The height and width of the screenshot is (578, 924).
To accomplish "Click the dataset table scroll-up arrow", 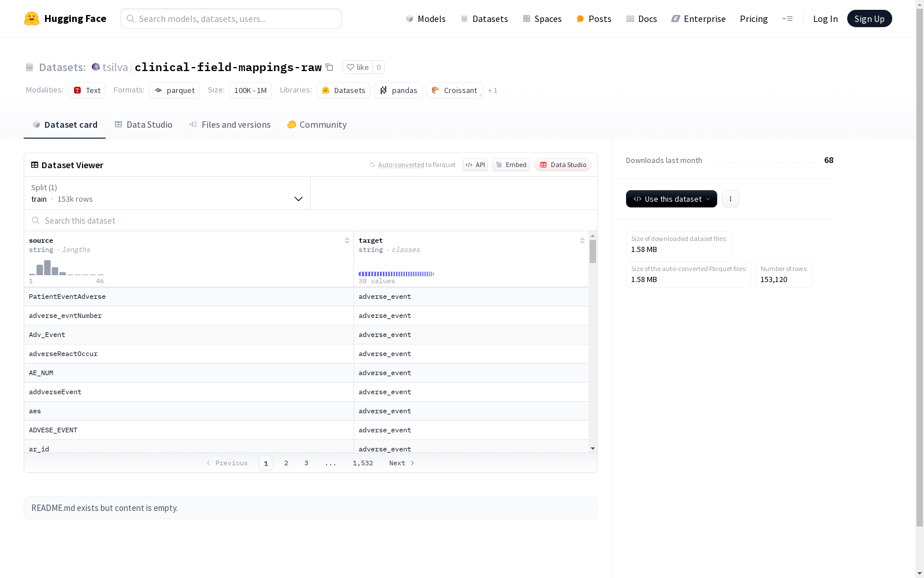I will pyautogui.click(x=593, y=236).
